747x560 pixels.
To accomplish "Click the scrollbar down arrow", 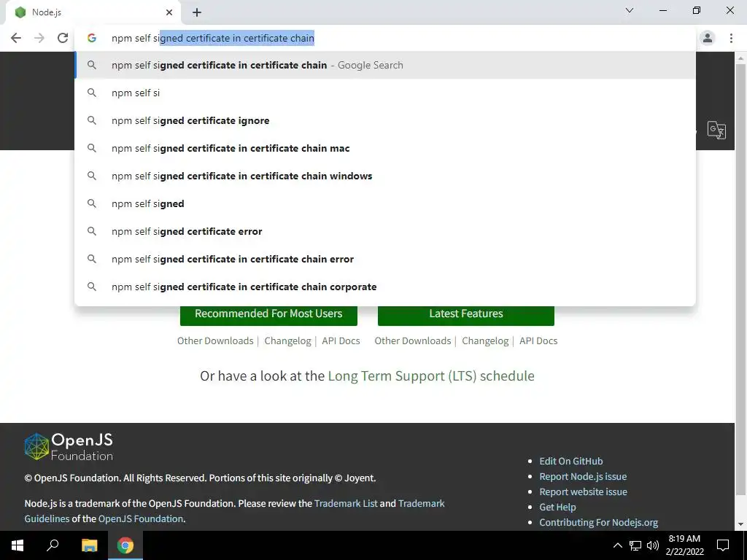I will [740, 524].
